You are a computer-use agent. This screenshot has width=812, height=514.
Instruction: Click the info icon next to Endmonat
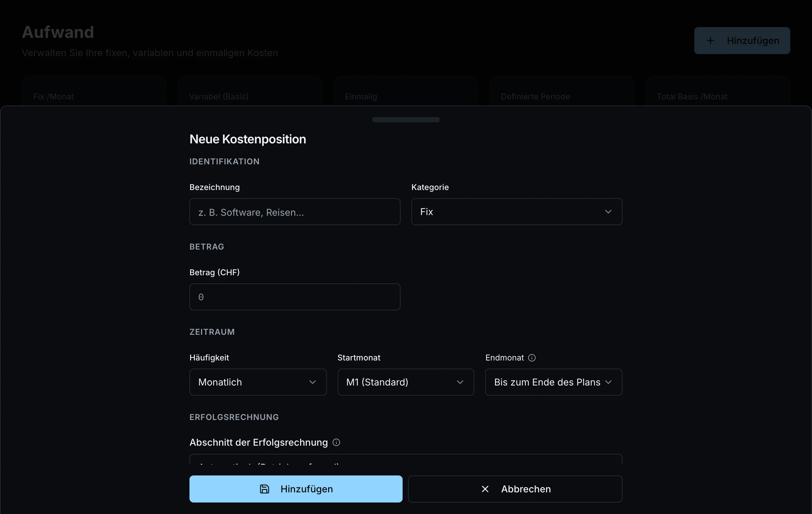[x=532, y=358]
